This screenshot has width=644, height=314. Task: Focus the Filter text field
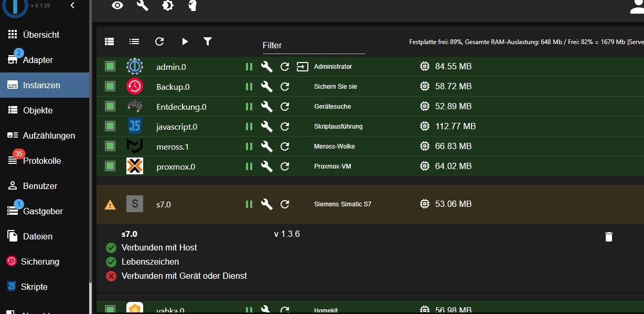[x=314, y=46]
